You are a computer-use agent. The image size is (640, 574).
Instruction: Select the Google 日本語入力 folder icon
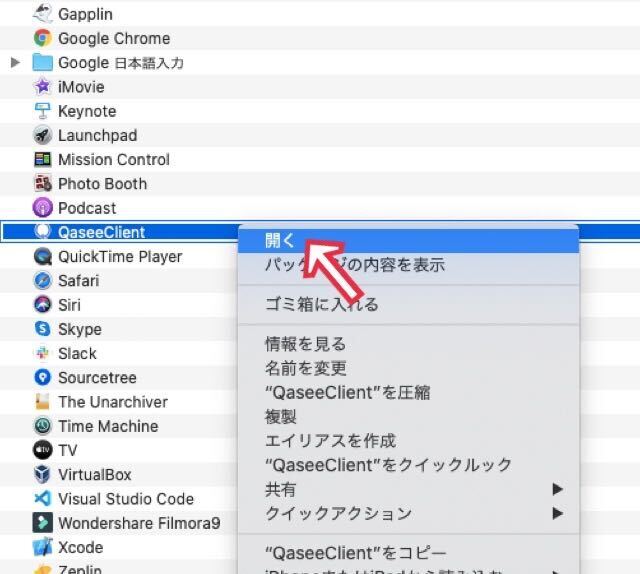pos(42,62)
